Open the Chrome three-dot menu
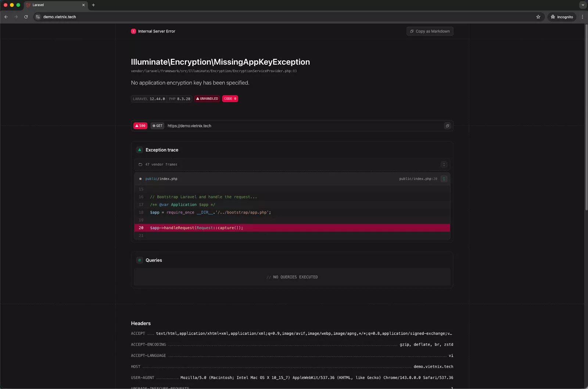Image resolution: width=588 pixels, height=389 pixels. [582, 17]
